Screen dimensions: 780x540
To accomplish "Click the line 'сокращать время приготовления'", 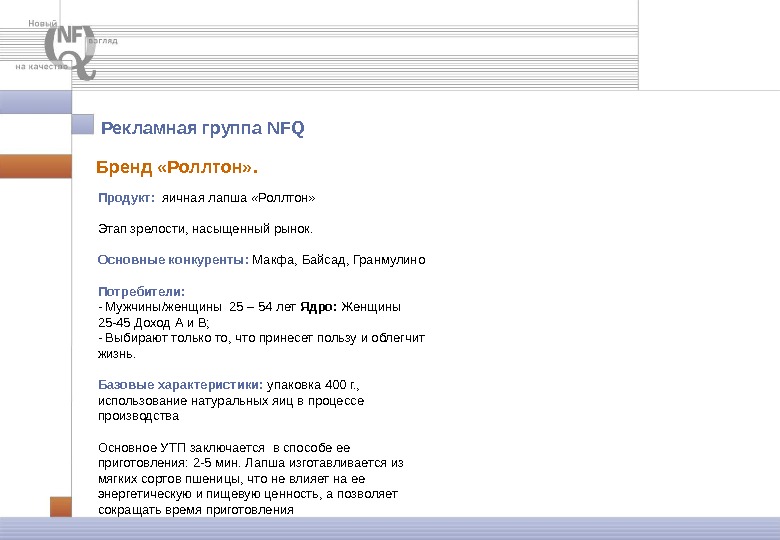I will point(195,510).
